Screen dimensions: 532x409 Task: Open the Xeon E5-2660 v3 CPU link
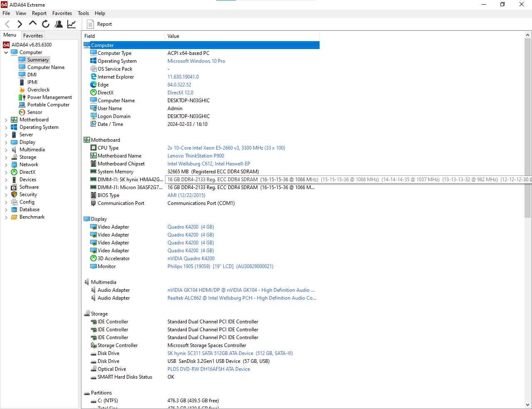[x=226, y=148]
